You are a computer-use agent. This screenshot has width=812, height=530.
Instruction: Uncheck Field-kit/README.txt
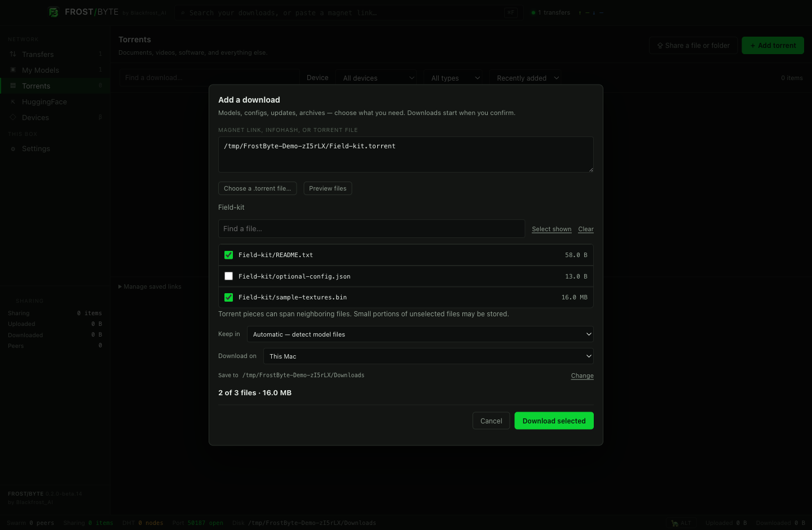coord(228,255)
